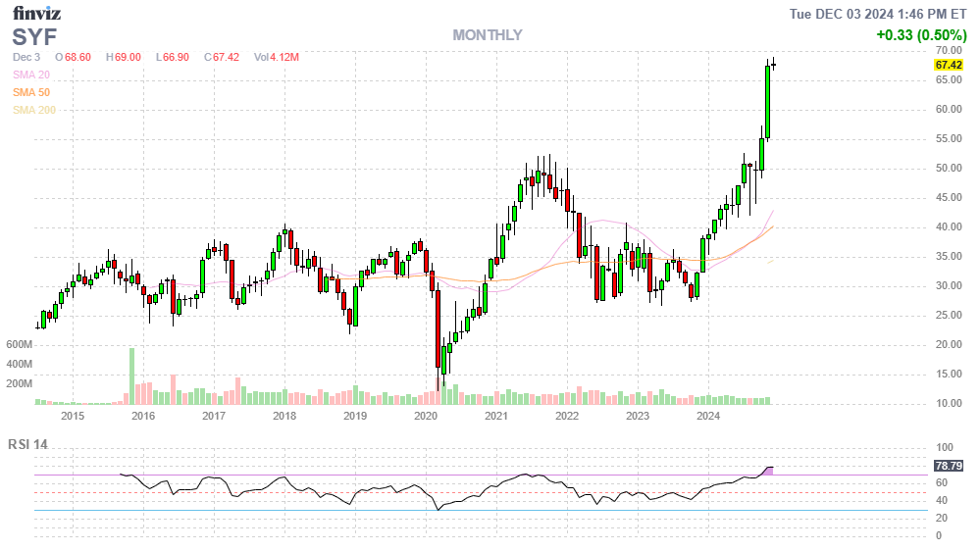The image size is (980, 551).
Task: Toggle the SMA 20 legend label
Action: tap(30, 75)
